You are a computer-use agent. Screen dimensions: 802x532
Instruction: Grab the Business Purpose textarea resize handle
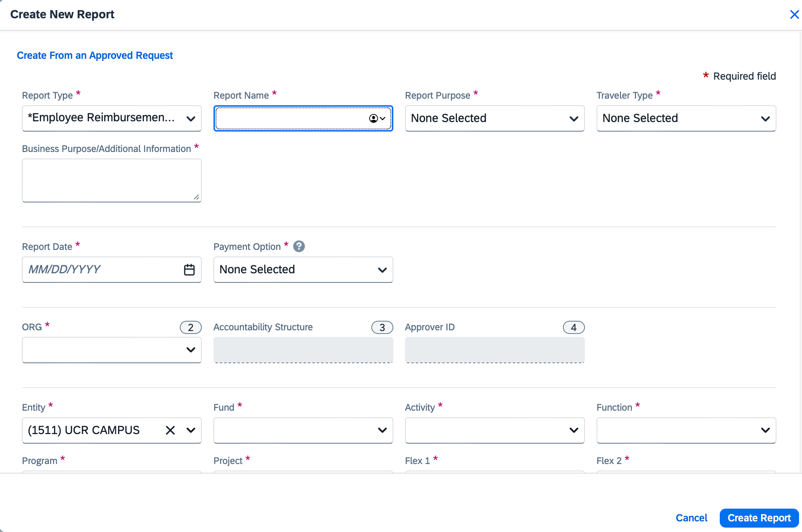point(197,197)
